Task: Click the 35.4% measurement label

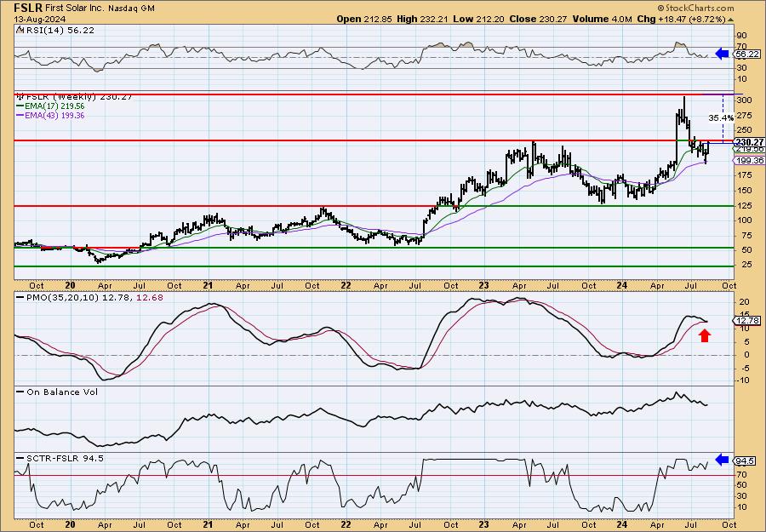Action: 721,117
